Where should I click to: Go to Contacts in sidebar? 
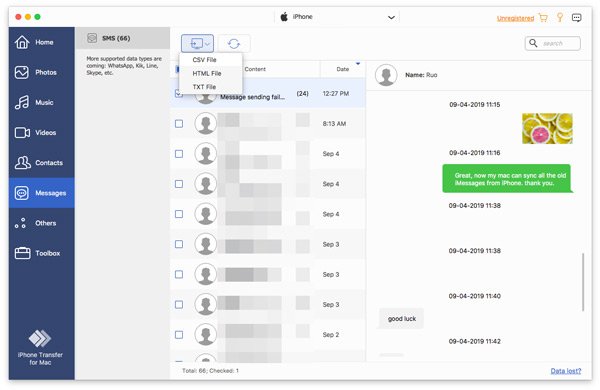click(x=42, y=163)
